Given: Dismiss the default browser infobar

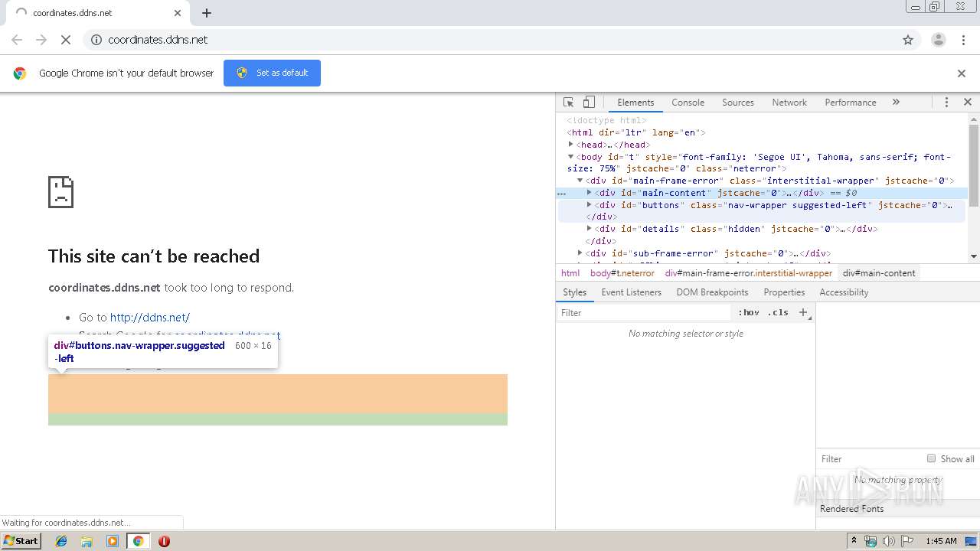Looking at the screenshot, I should click(962, 73).
